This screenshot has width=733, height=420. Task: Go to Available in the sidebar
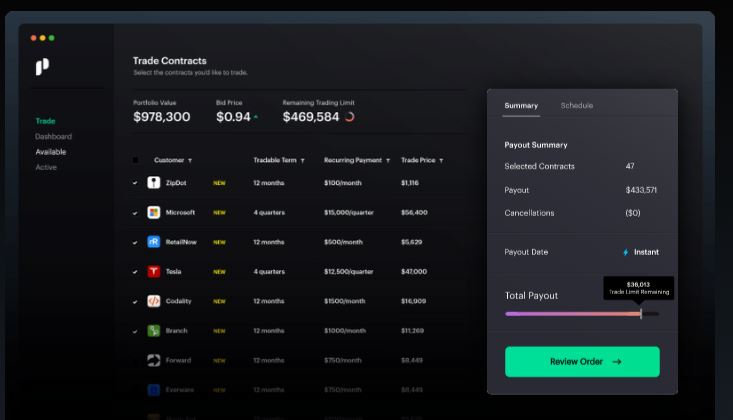(x=50, y=152)
